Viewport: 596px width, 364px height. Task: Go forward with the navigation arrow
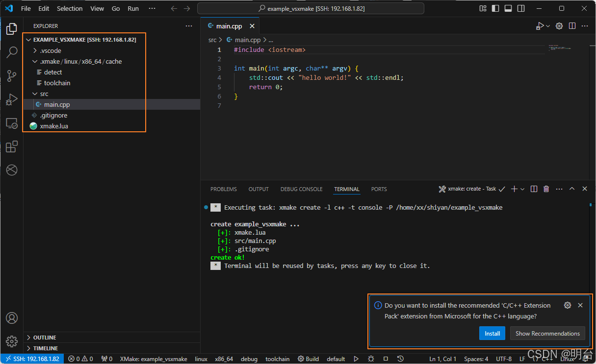click(x=187, y=8)
